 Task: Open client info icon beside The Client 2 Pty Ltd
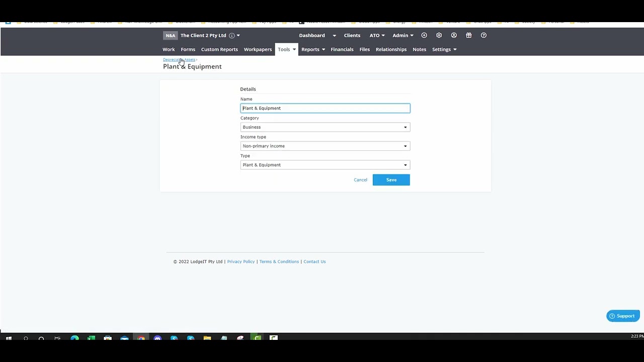click(x=232, y=35)
